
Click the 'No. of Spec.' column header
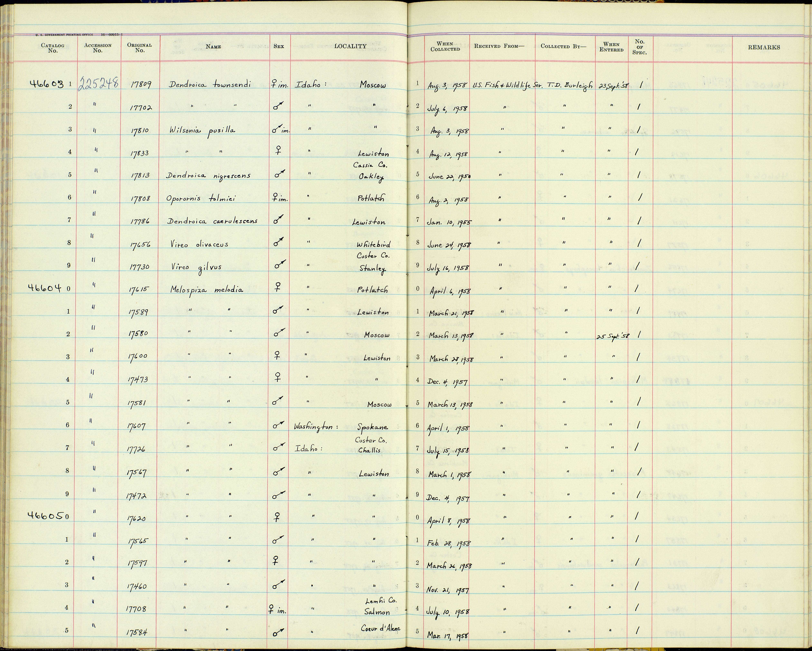(x=640, y=47)
